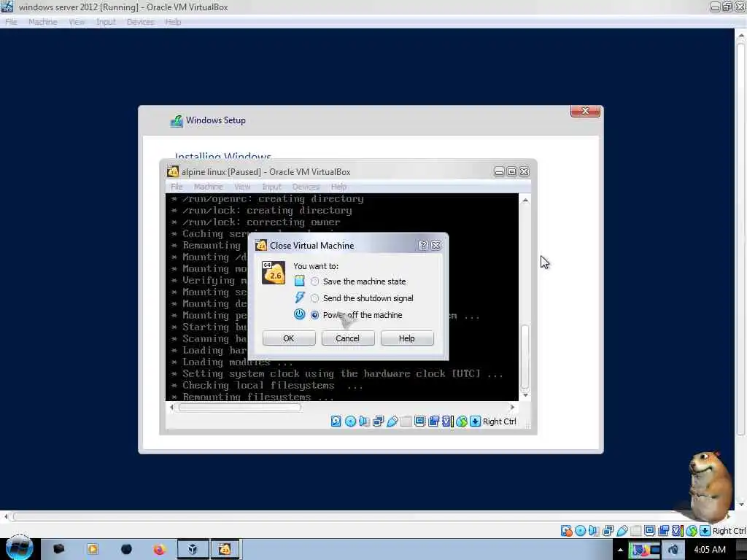Click the blue power off icon in dialog
This screenshot has height=560, width=747.
(x=299, y=314)
